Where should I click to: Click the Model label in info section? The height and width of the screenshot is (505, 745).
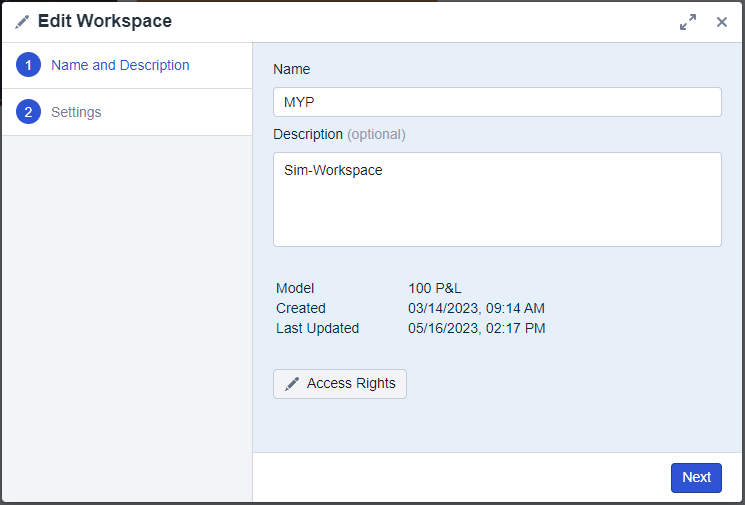295,288
